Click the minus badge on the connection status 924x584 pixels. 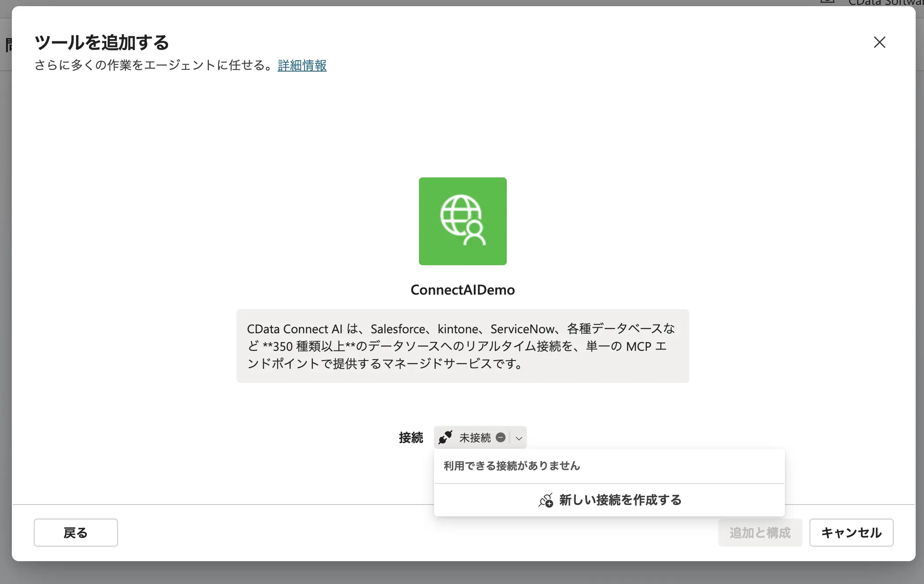tap(501, 437)
